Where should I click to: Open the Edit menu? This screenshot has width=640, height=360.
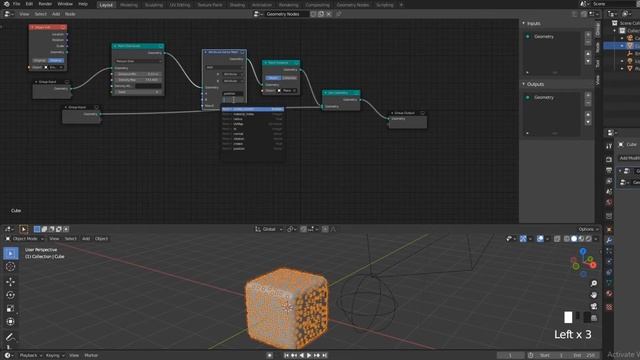(29, 4)
